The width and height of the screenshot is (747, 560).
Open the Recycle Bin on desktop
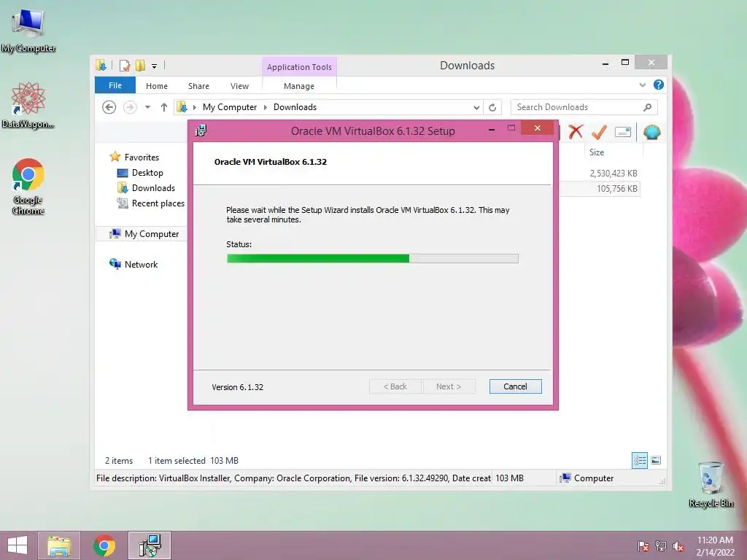pos(711,485)
